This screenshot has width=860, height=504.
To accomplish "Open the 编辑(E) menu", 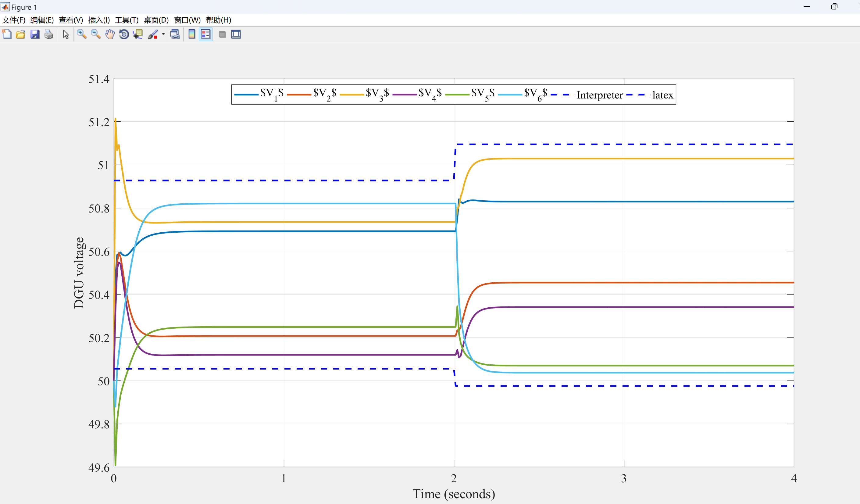I will pos(42,20).
